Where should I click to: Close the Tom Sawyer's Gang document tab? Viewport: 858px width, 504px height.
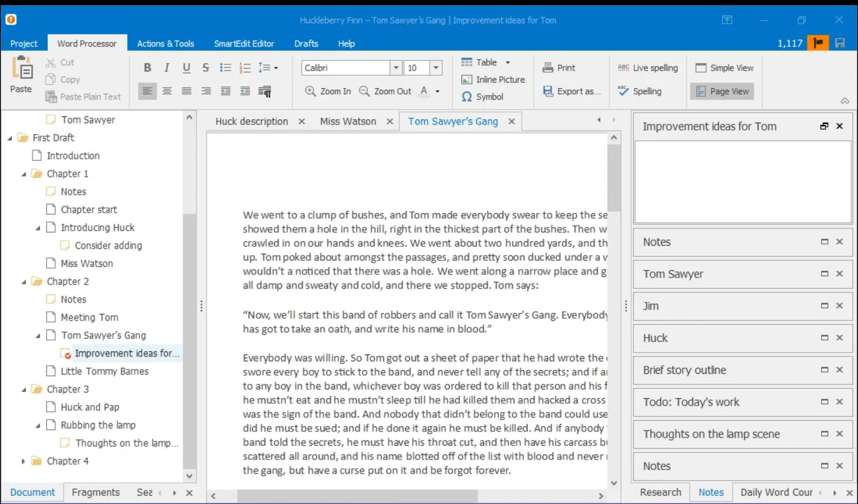coord(512,122)
